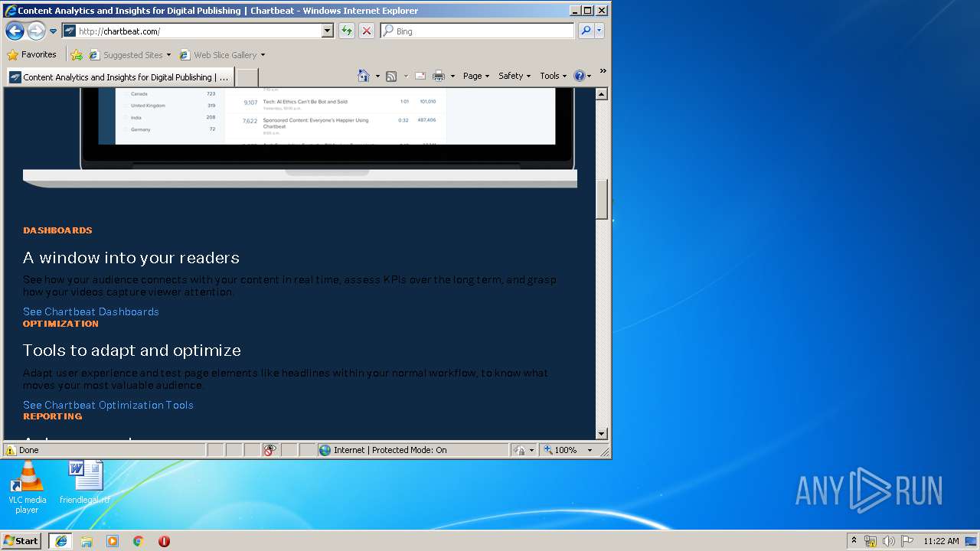980x551 pixels.
Task: Click the status bar warning icon
Action: click(x=11, y=450)
